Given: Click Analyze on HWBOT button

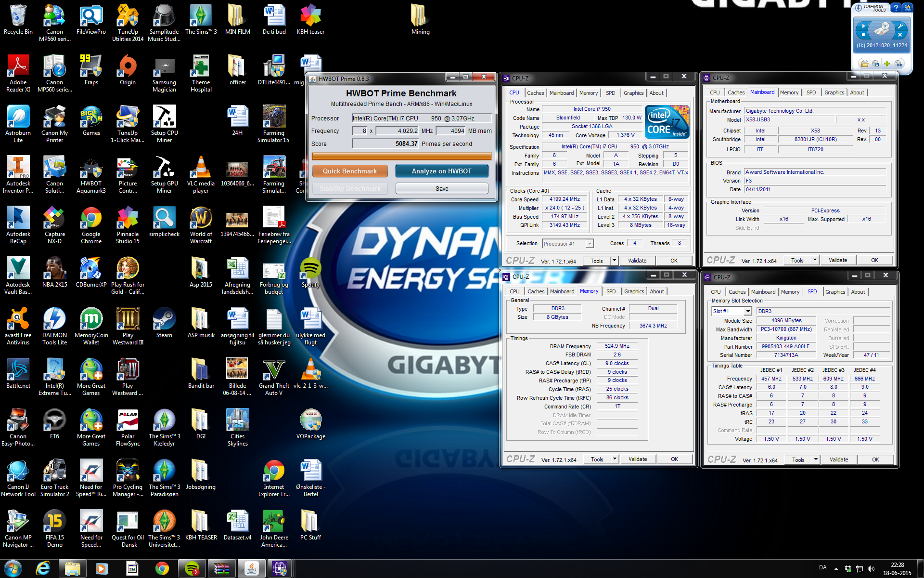Looking at the screenshot, I should pyautogui.click(x=442, y=171).
